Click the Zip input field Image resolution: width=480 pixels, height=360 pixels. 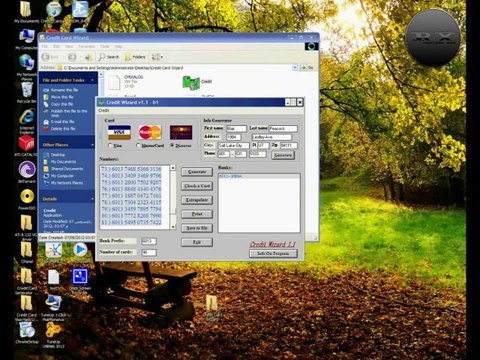click(288, 146)
